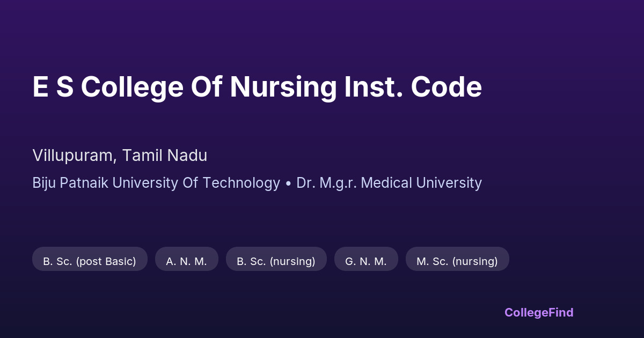Toggle the A. N. M. course chip
This screenshot has width=644, height=338.
(x=186, y=261)
